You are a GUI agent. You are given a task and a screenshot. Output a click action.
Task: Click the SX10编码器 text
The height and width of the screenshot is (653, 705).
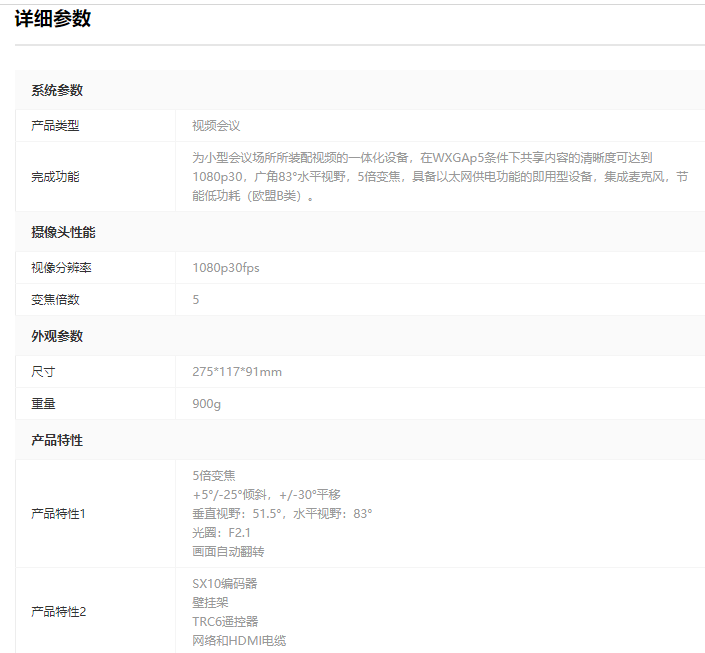(x=225, y=583)
